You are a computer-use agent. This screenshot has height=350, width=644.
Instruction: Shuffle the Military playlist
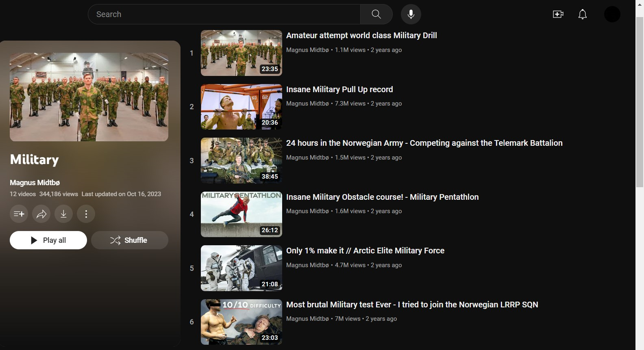[x=130, y=240]
